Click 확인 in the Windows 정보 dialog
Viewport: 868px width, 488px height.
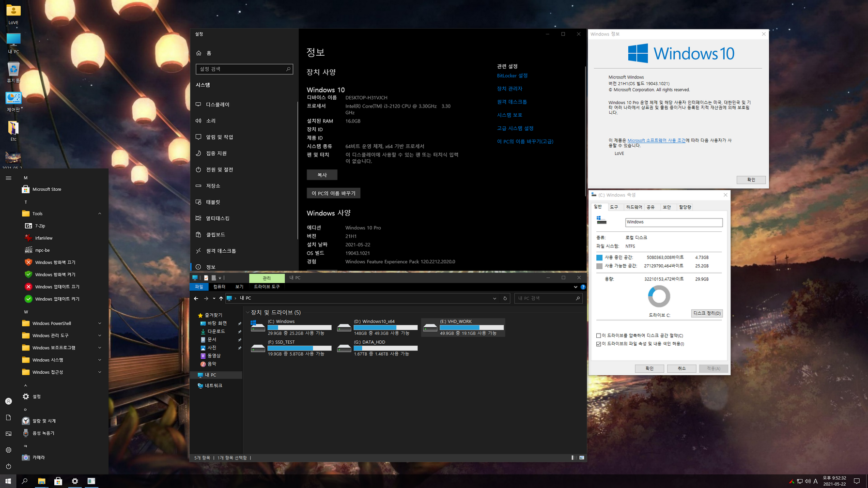pos(751,180)
